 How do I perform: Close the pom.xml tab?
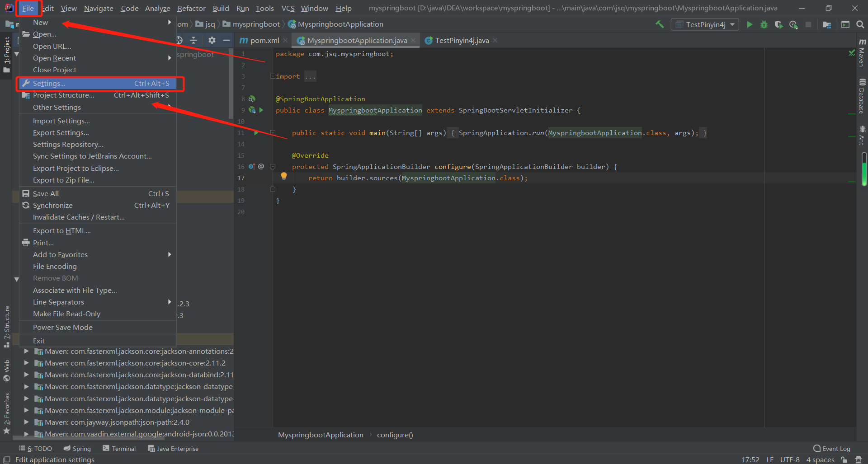285,40
